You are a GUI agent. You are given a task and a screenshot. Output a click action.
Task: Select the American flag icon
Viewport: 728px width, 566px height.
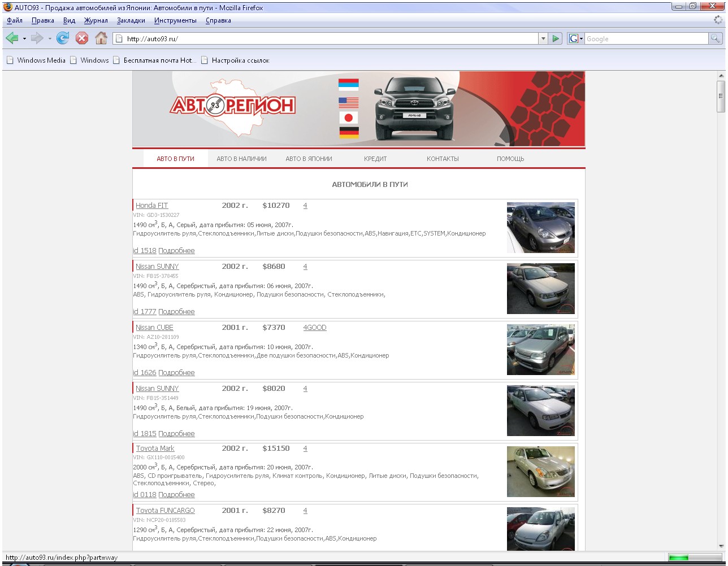[349, 102]
